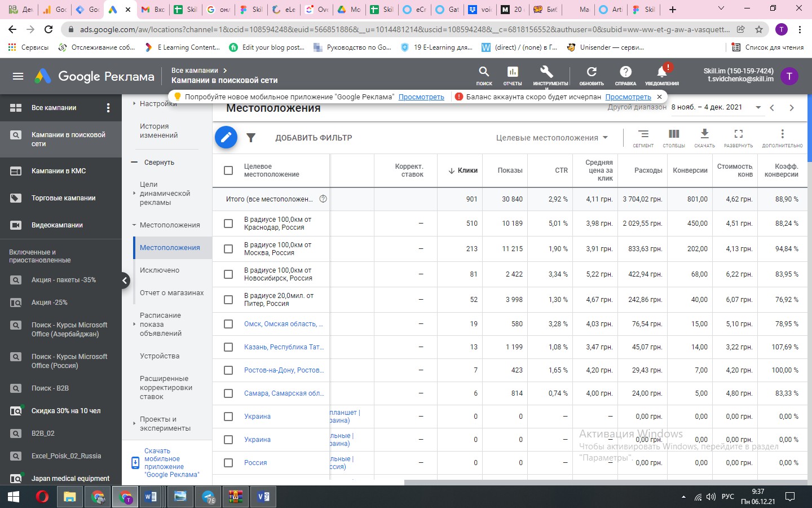The height and width of the screenshot is (508, 812).
Task: Toggle the select-all checkbox in table header
Action: 228,170
